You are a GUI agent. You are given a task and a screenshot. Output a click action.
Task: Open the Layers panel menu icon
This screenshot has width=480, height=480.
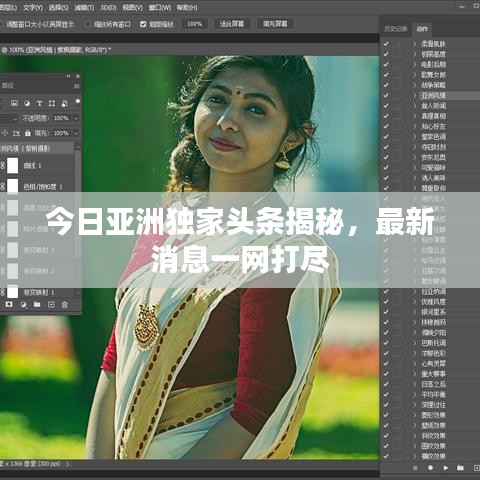tap(77, 86)
